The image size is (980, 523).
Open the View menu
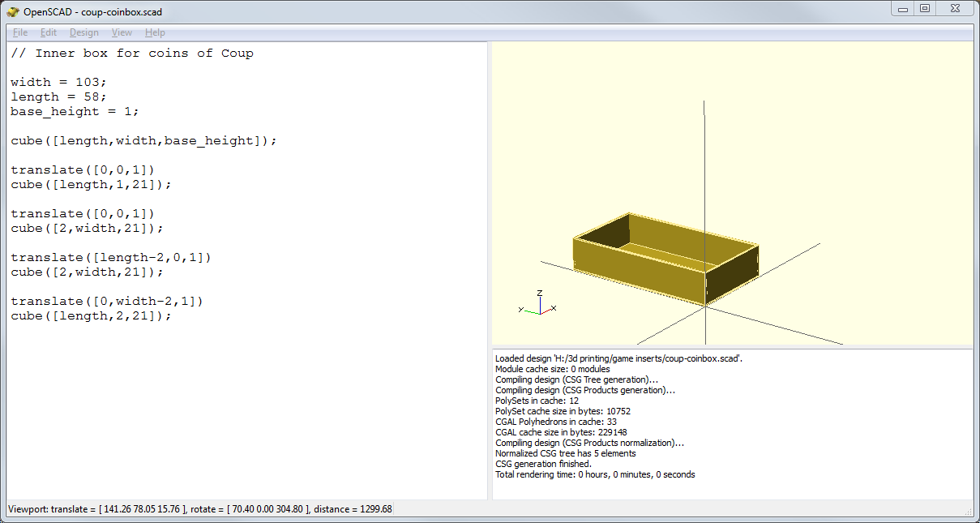click(x=122, y=32)
